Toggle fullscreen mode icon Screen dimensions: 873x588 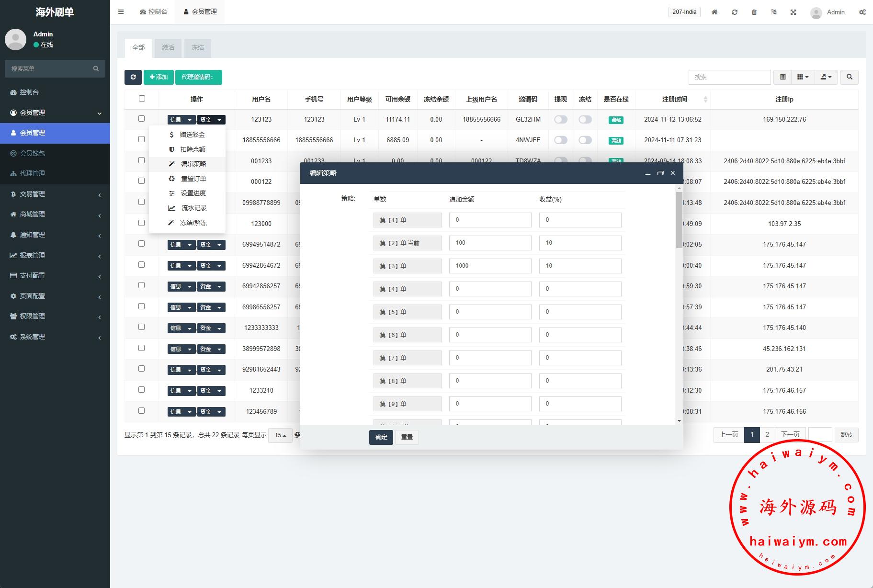tap(793, 12)
